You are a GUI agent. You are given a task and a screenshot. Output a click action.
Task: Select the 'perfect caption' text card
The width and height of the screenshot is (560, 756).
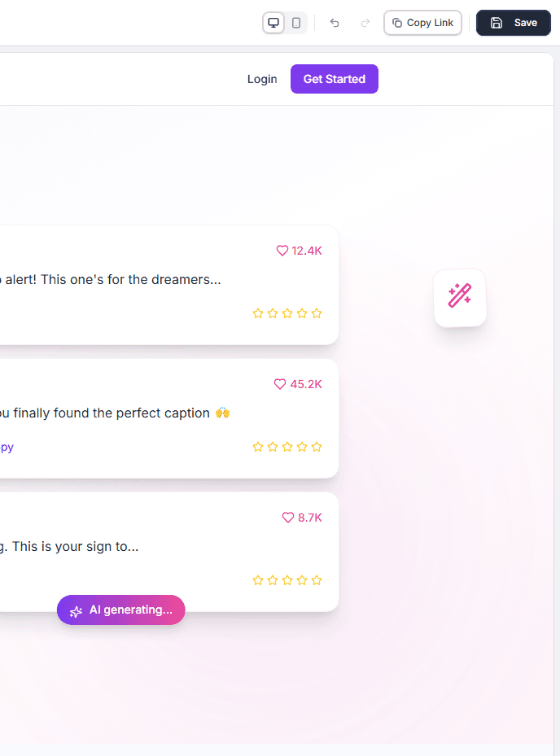[163, 418]
